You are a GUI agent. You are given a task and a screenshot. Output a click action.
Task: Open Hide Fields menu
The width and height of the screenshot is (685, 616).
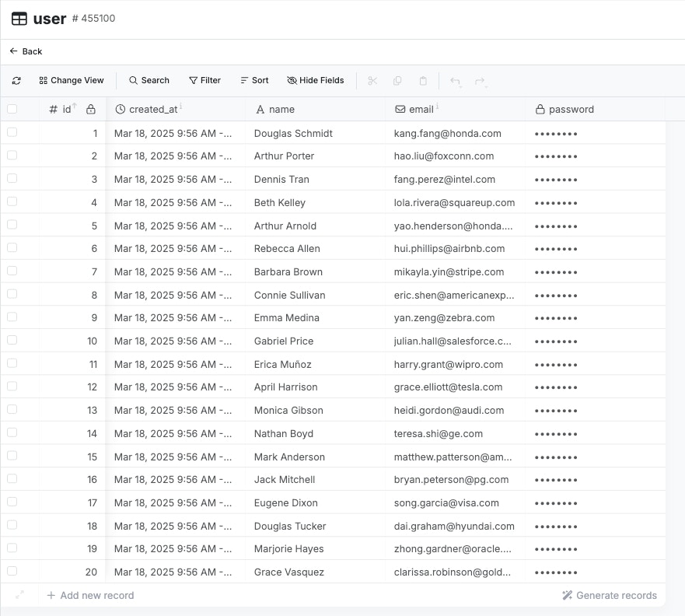[316, 80]
